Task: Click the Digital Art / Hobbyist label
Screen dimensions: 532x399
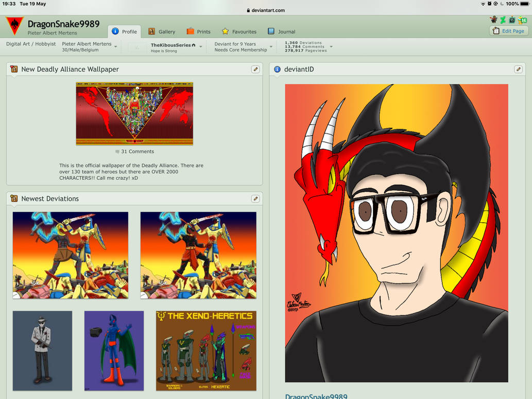Action: coord(31,44)
